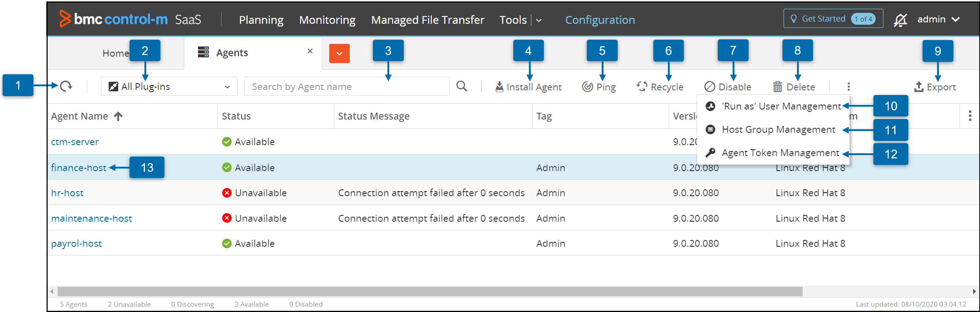
Task: Expand the admin user menu
Action: (938, 19)
